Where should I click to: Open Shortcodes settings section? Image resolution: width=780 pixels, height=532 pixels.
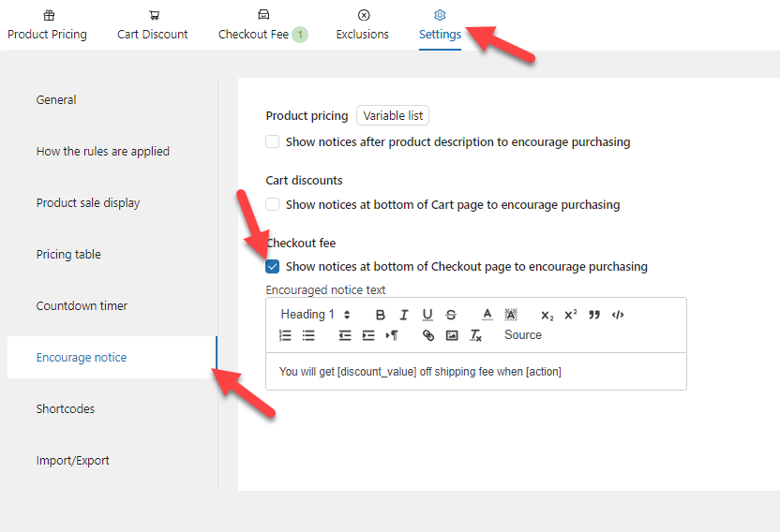click(x=66, y=409)
